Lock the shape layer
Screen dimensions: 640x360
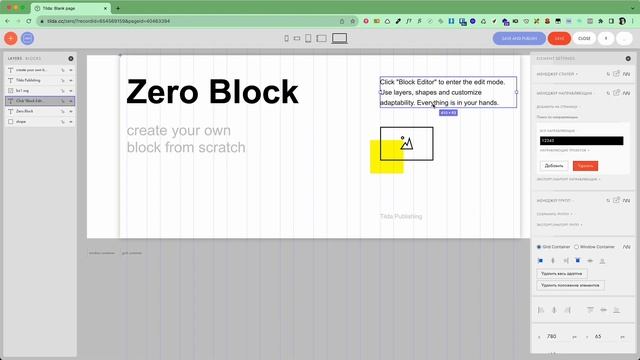(x=63, y=122)
